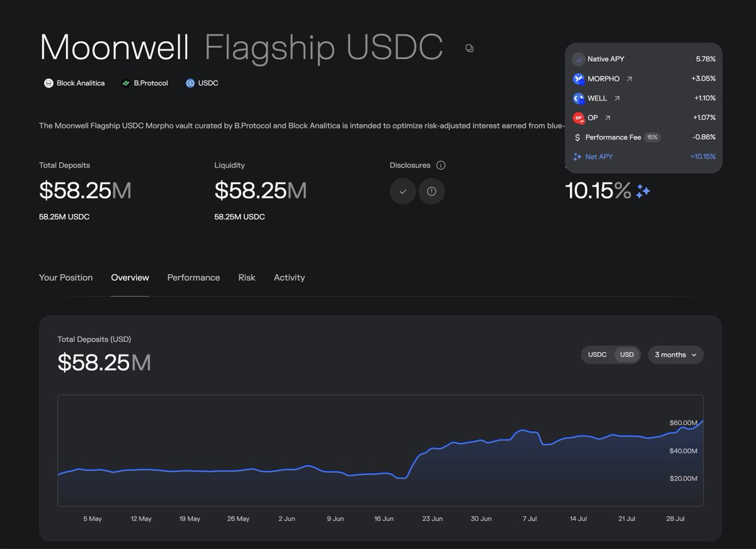Click the B.Protocol logo icon
Image resolution: width=756 pixels, height=549 pixels.
pyautogui.click(x=126, y=83)
